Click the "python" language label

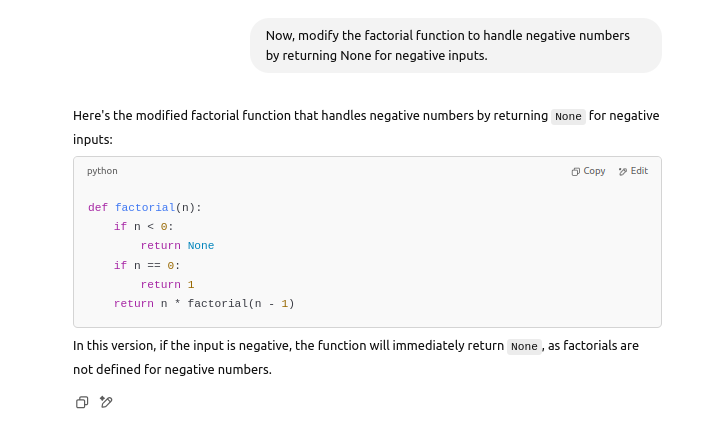click(x=102, y=171)
